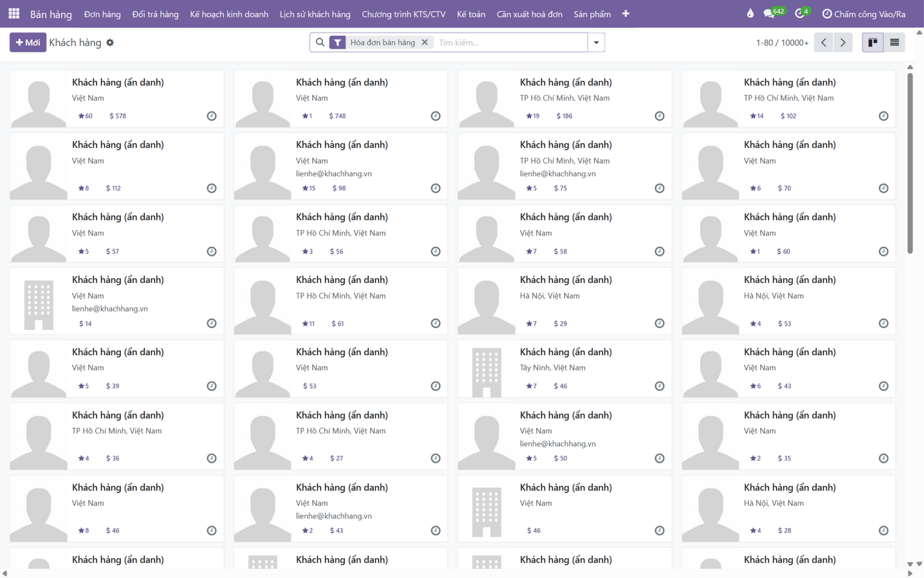Click the Hóa đơn bán hàng filter label
924x578 pixels.
tap(383, 42)
